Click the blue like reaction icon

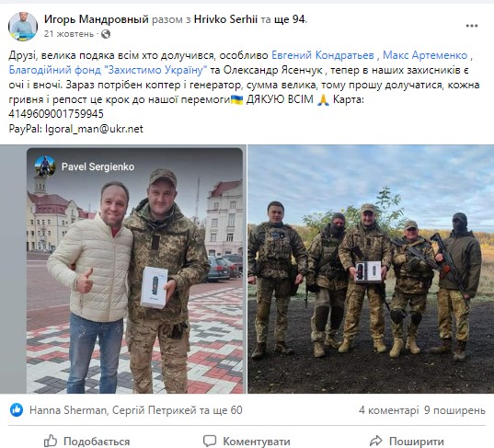pyautogui.click(x=17, y=410)
